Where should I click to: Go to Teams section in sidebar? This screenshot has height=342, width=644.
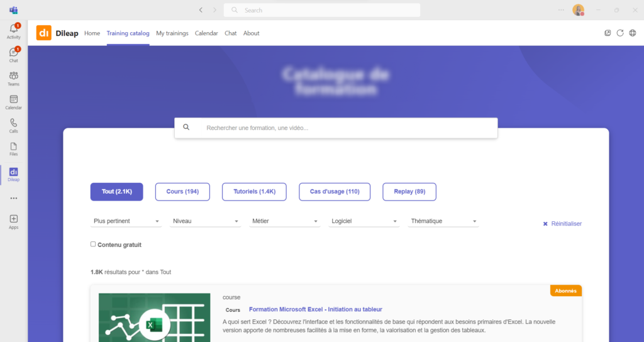pos(13,78)
